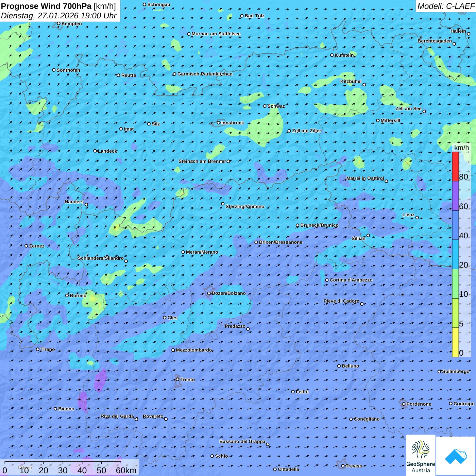Image resolution: width=476 pixels, height=476 pixels.
Task: Click the 'Zell am Ziller' label
Action: (x=306, y=131)
